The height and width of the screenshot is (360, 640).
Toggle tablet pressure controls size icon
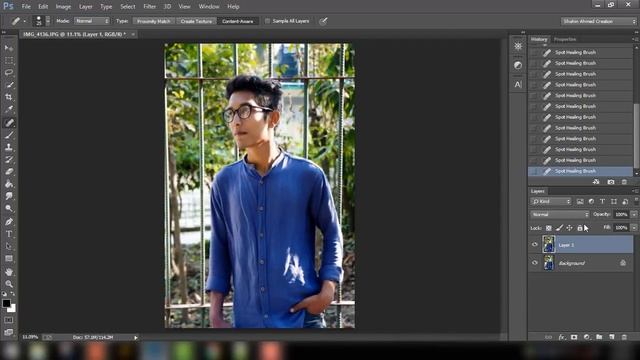click(x=323, y=21)
